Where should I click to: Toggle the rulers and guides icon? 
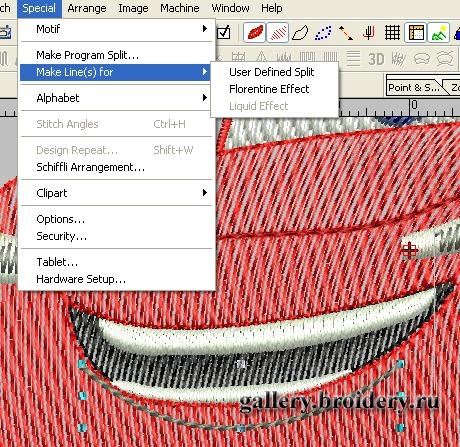pos(416,33)
